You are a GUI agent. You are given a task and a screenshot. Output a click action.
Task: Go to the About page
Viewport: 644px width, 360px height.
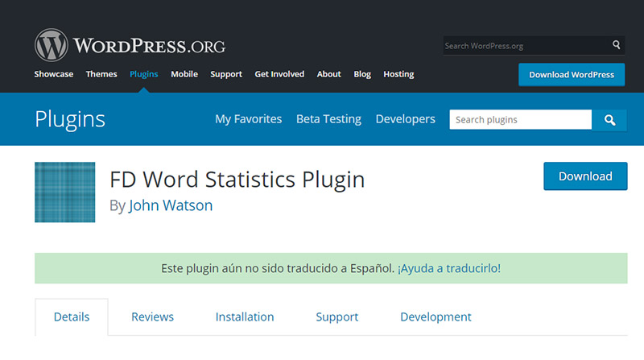(329, 74)
